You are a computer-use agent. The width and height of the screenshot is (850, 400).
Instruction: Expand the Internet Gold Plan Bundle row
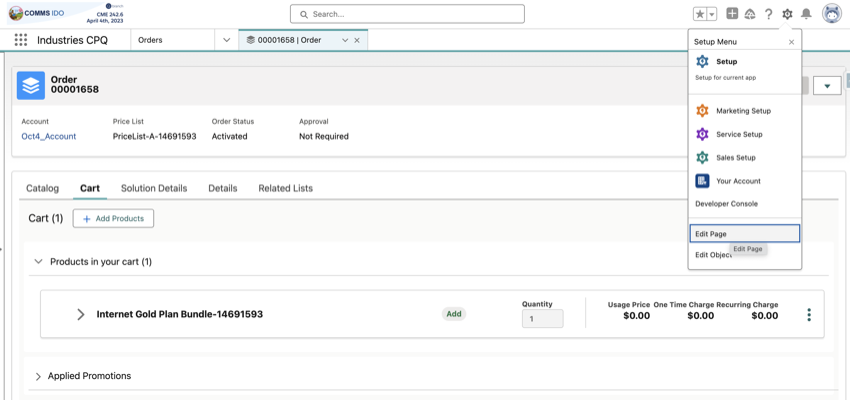click(81, 314)
